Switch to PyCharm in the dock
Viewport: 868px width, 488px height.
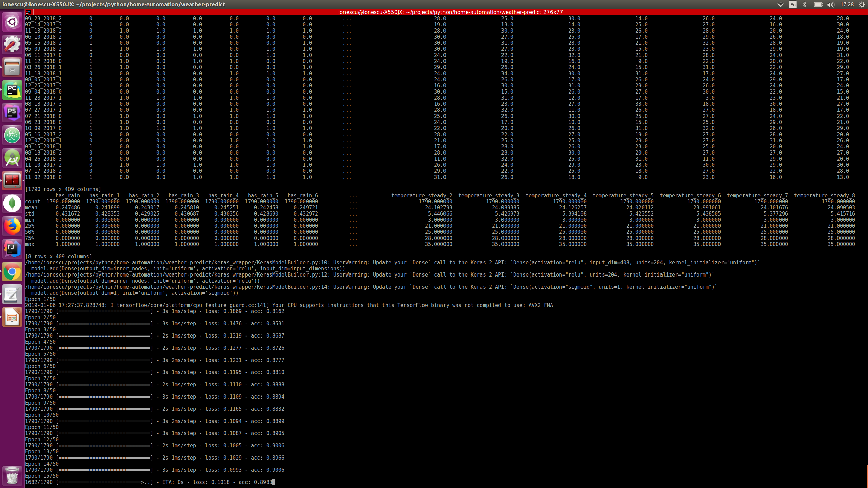click(12, 90)
